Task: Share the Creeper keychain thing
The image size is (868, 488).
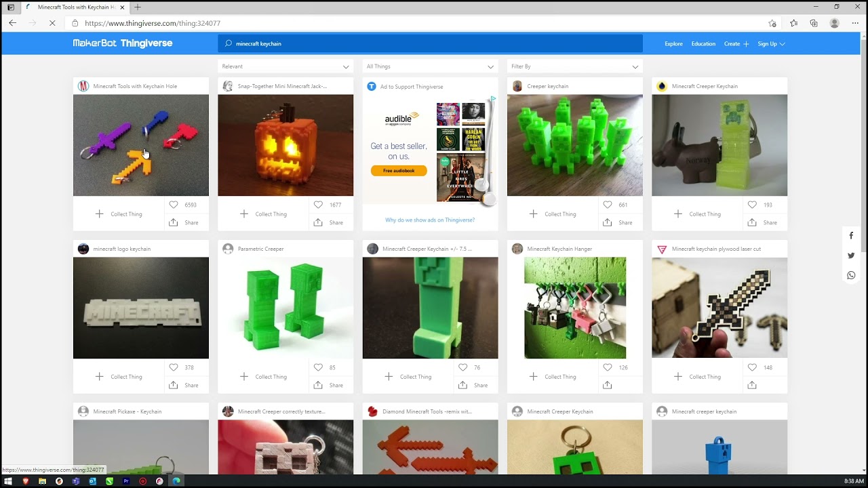Action: [x=618, y=222]
